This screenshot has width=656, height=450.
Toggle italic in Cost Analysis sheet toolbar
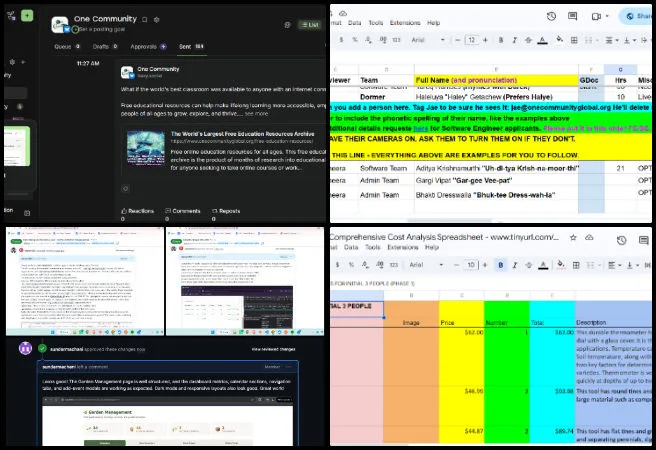(515, 265)
